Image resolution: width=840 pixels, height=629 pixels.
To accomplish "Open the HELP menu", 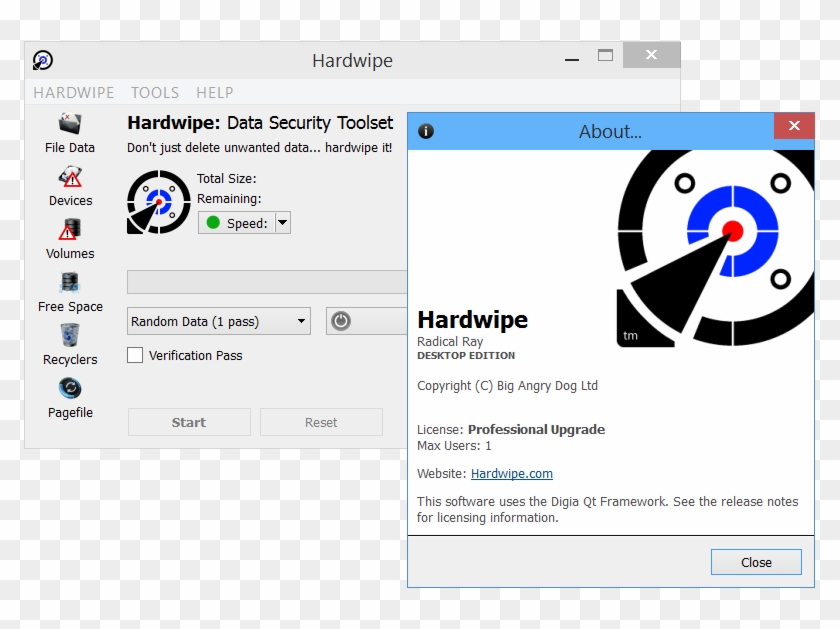I will pyautogui.click(x=214, y=92).
